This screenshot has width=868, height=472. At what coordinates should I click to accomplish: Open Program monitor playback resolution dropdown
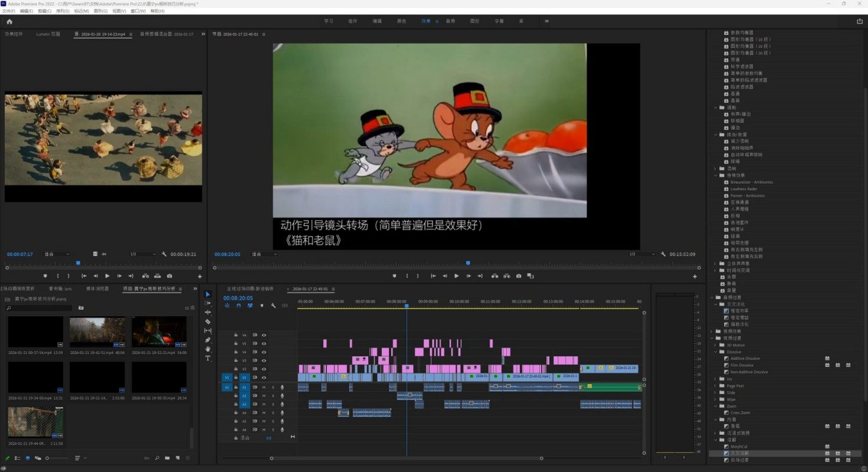642,254
